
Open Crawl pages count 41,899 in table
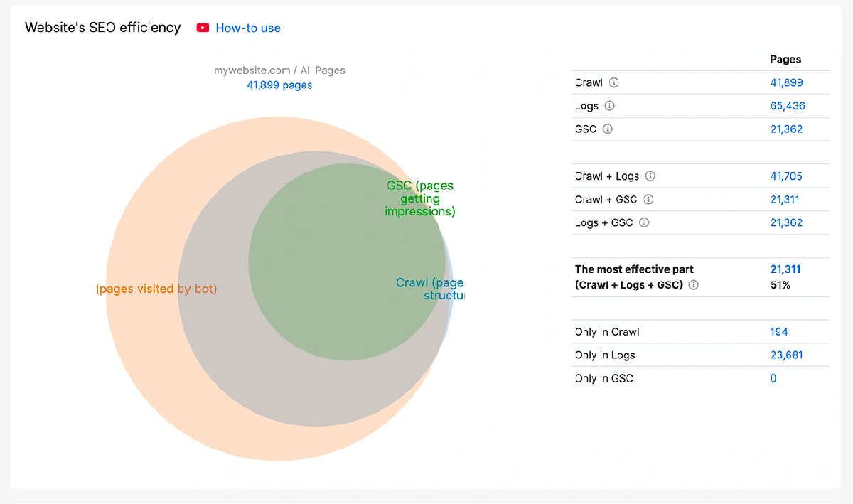click(786, 82)
